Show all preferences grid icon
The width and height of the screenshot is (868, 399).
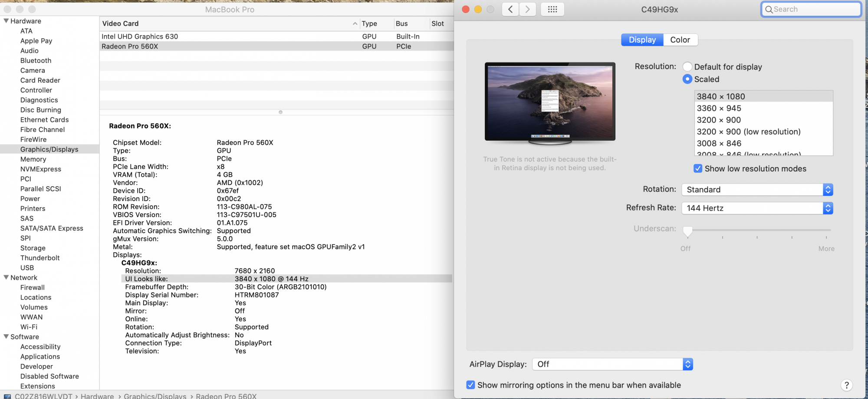coord(552,9)
